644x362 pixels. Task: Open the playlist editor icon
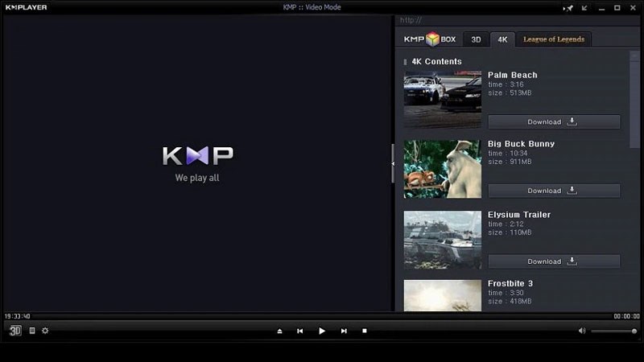coord(32,331)
